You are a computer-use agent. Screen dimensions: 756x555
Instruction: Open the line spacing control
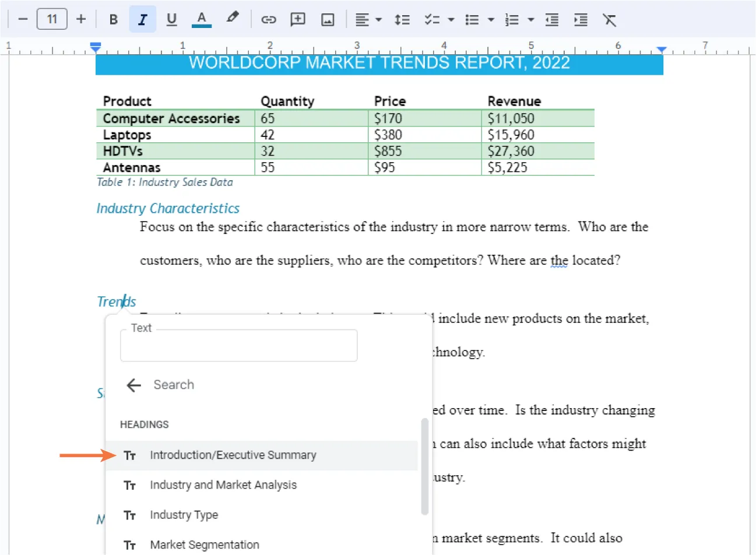coord(402,19)
